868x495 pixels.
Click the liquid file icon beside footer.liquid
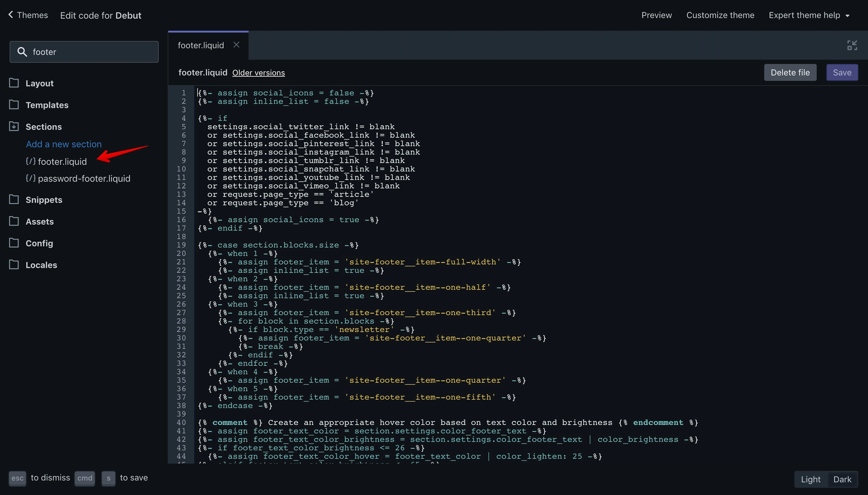(30, 161)
